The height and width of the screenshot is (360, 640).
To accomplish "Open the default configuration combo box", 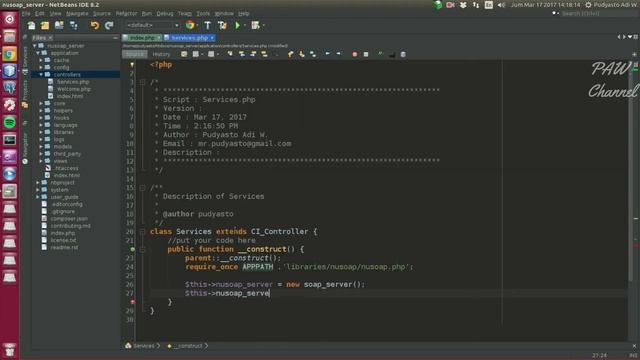I will (x=152, y=25).
